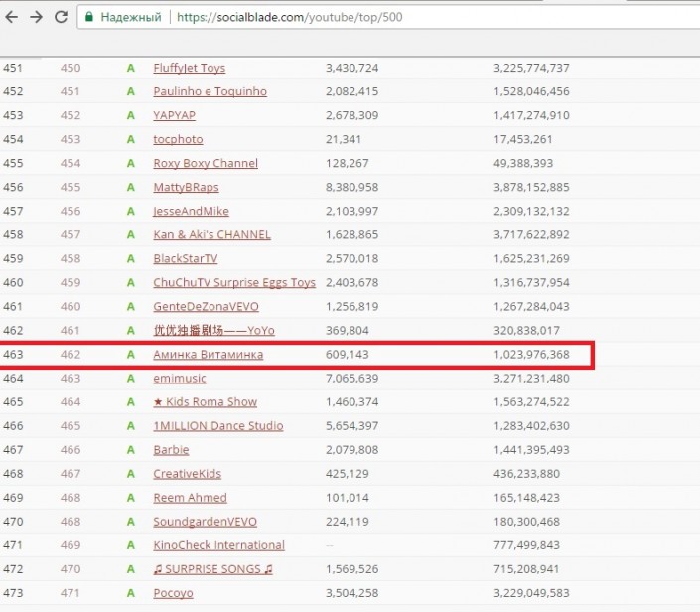Click the Kan & Aki's CHANNEL link

[211, 234]
